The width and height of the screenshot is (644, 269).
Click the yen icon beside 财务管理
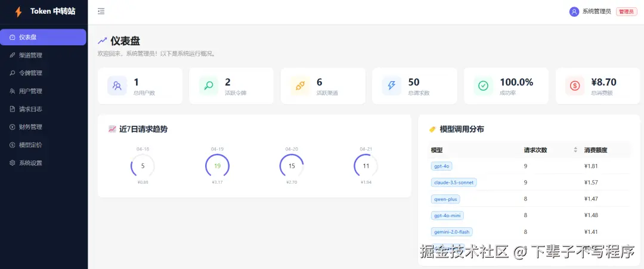coord(13,127)
